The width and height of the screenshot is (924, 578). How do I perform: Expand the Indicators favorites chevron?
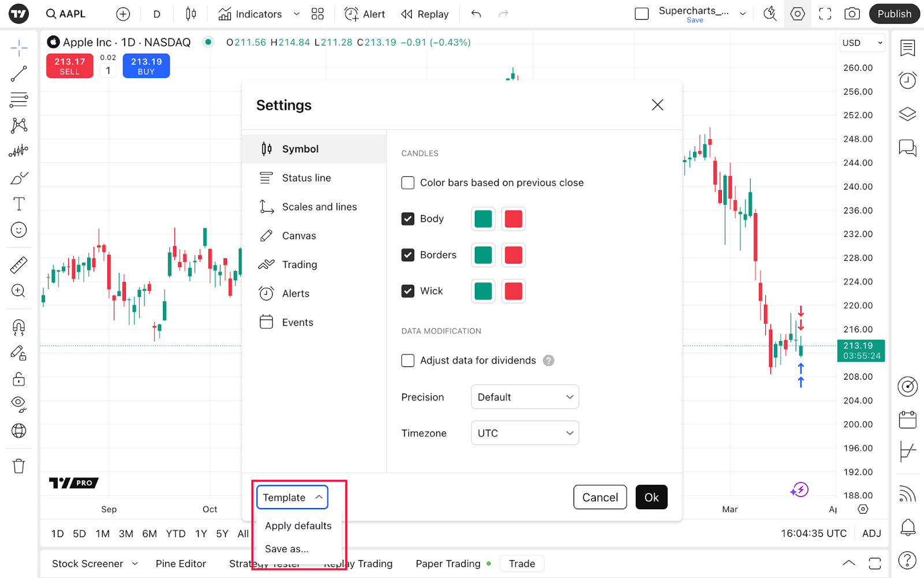(296, 14)
